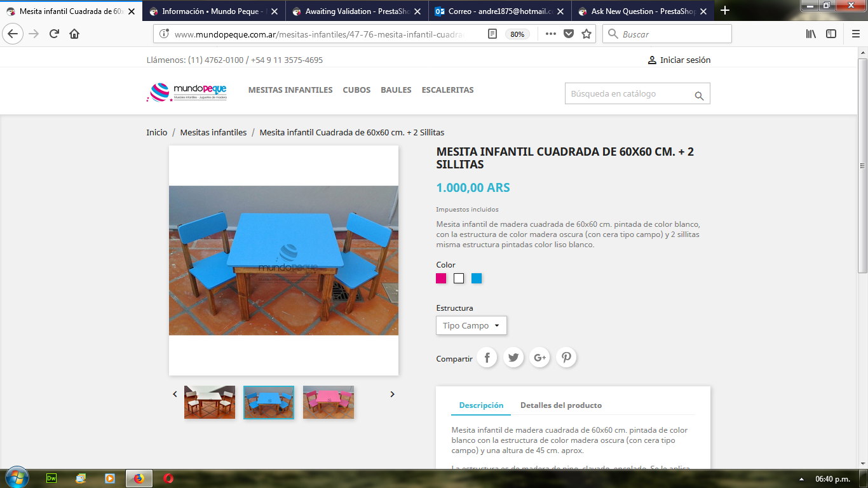
Task: Open the Windows Start menu
Action: (16, 478)
